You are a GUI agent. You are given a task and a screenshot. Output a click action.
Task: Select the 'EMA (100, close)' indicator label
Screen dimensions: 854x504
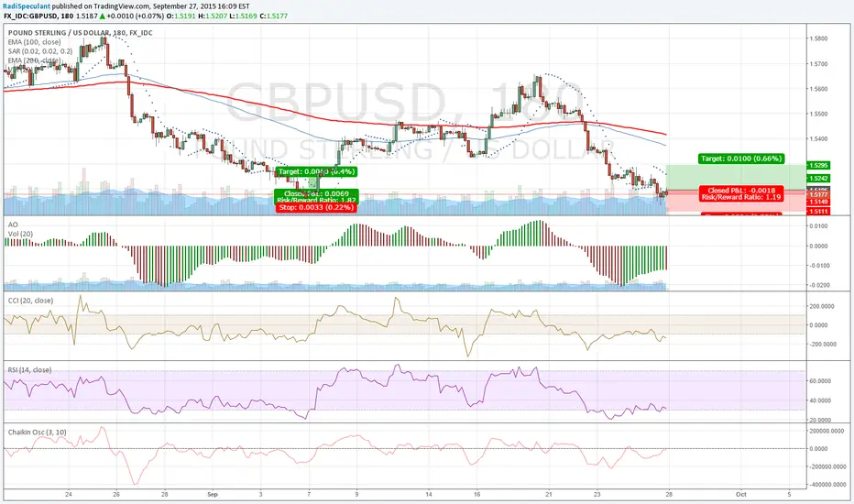[34, 42]
